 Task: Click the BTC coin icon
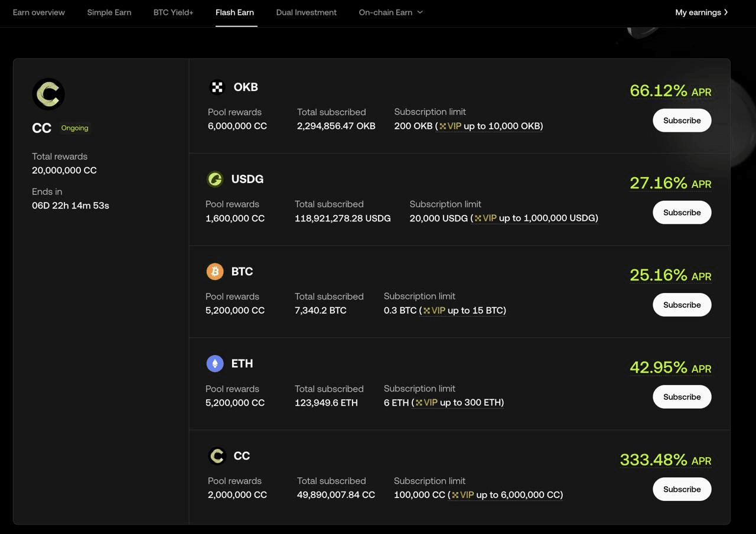(x=215, y=271)
